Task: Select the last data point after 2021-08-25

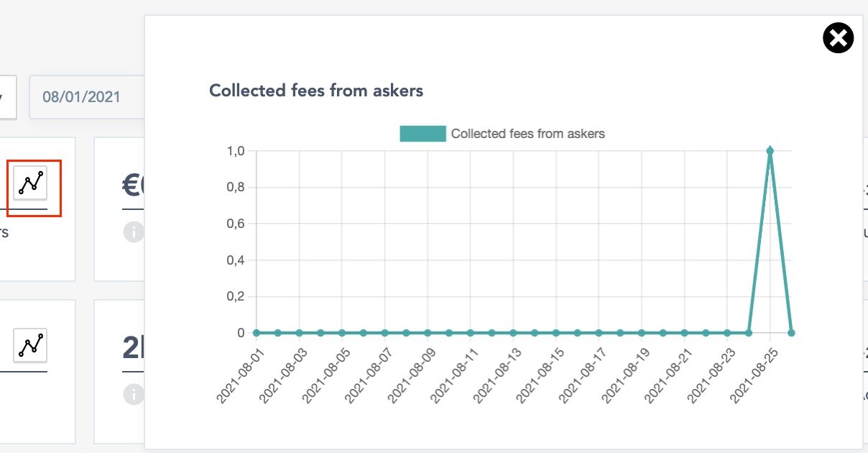Action: (x=791, y=333)
